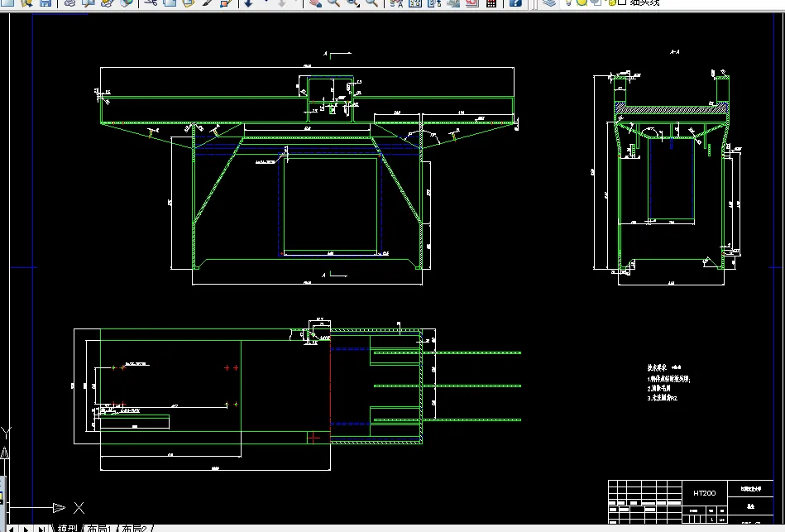The image size is (785, 532).
Task: Select the HT200 text in title block
Action: coord(705,493)
